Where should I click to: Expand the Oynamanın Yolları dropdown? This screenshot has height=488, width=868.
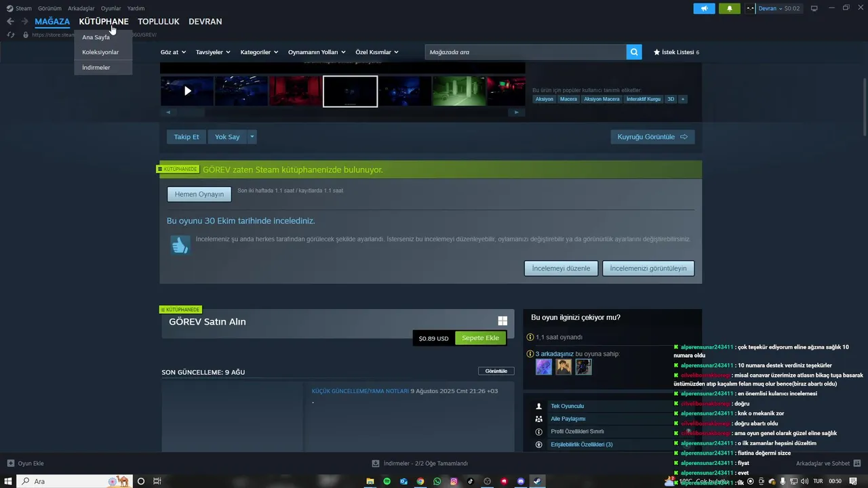[317, 52]
